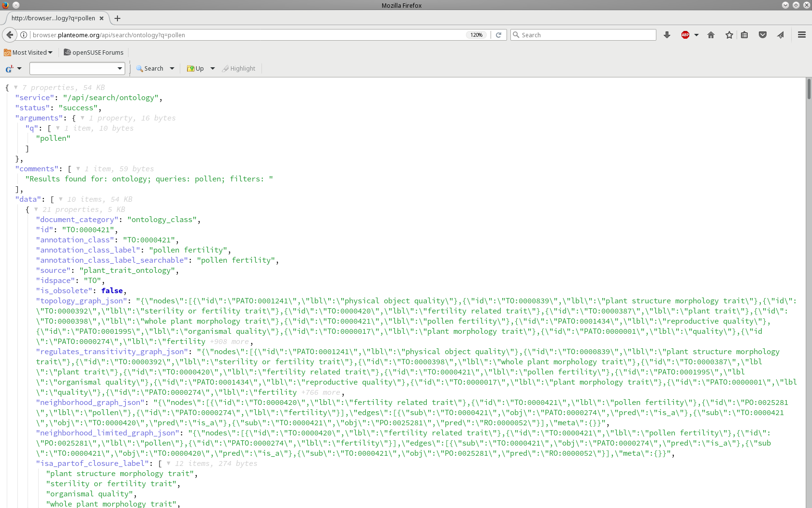Open the downloads arrow icon
This screenshot has height=508, width=812.
pos(667,35)
